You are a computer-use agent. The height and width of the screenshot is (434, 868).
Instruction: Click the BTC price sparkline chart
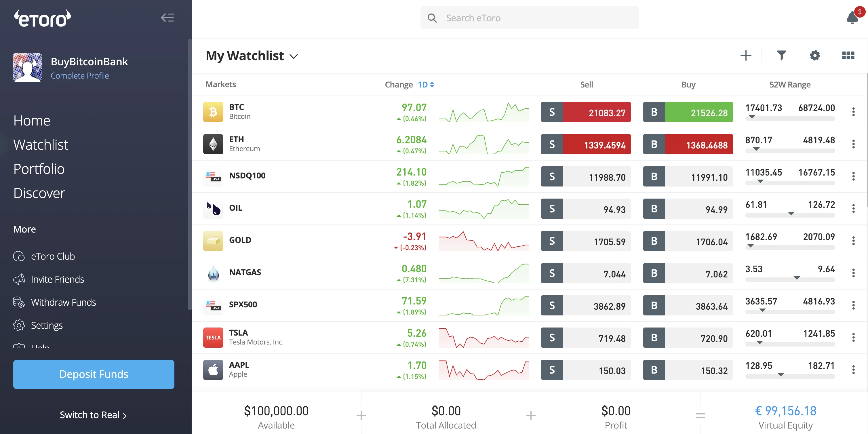pos(484,112)
